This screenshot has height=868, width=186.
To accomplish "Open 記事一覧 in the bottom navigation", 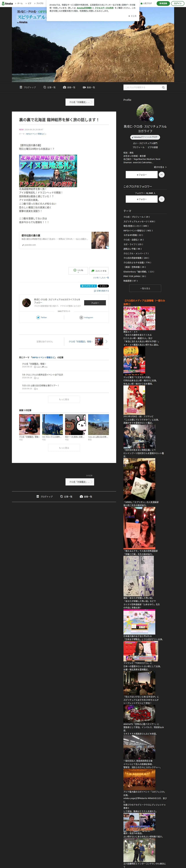I will pos(66,496).
